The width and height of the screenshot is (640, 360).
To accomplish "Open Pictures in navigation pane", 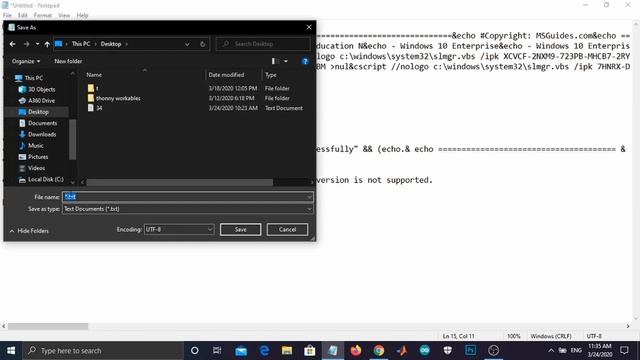I will (x=33, y=157).
